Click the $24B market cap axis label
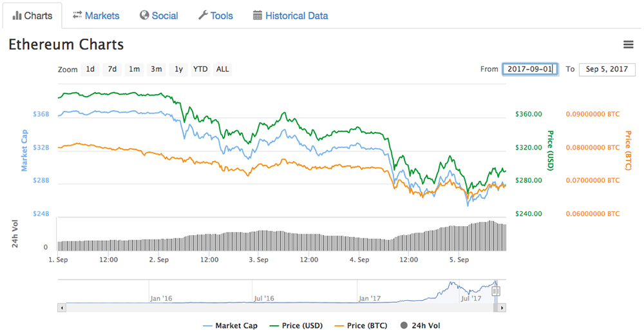The width and height of the screenshot is (644, 333). [x=41, y=213]
